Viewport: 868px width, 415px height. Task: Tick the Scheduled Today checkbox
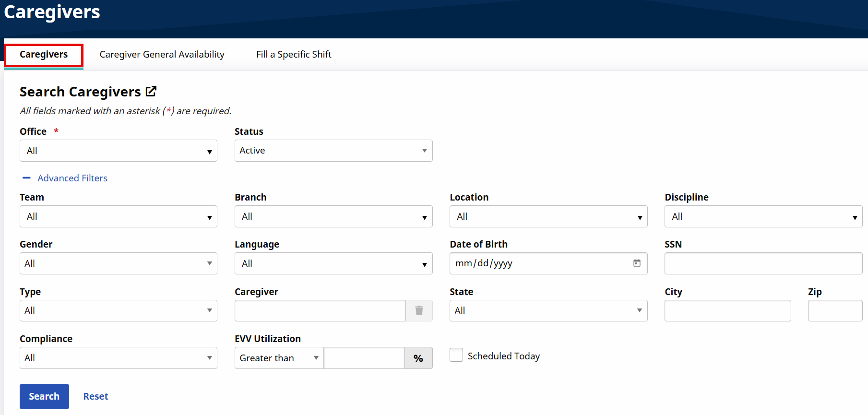(456, 355)
